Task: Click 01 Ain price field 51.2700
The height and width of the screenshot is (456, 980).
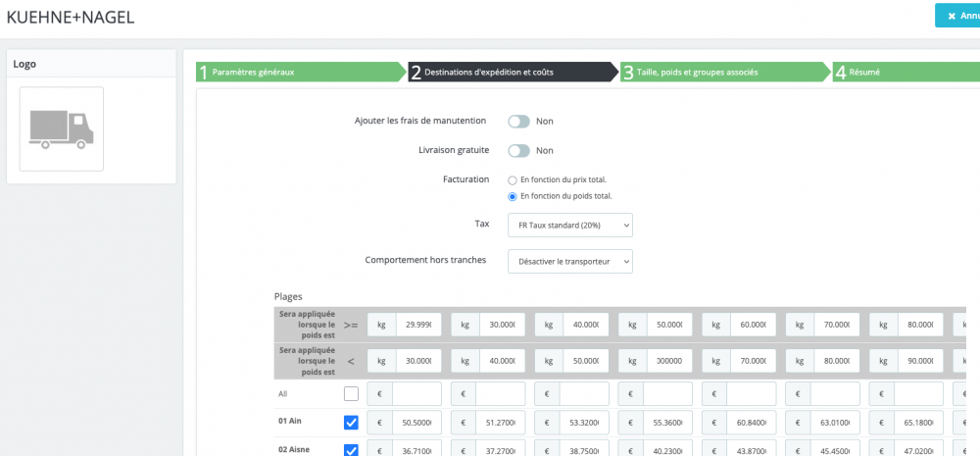Action: point(501,423)
